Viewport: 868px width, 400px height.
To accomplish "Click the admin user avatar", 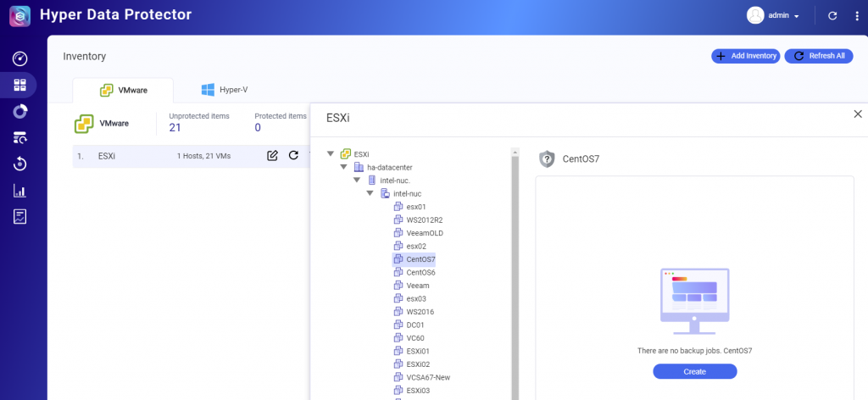I will pos(755,15).
